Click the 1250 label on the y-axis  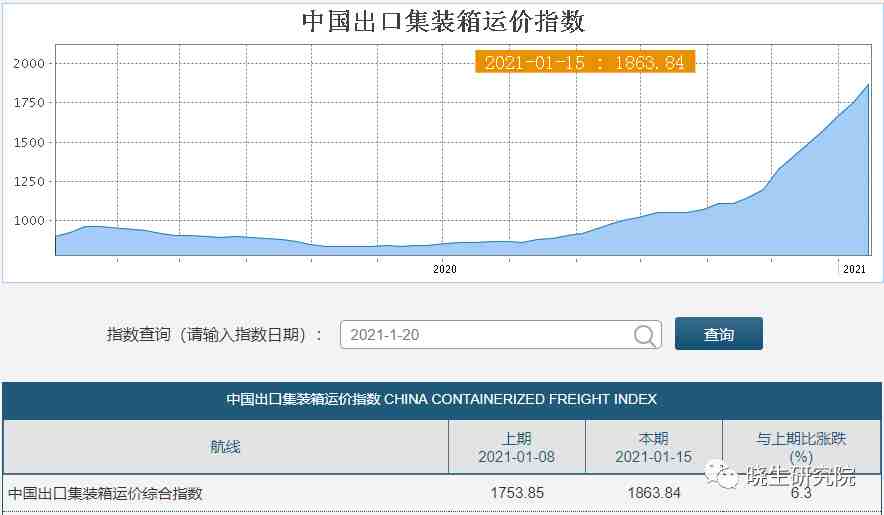click(29, 182)
